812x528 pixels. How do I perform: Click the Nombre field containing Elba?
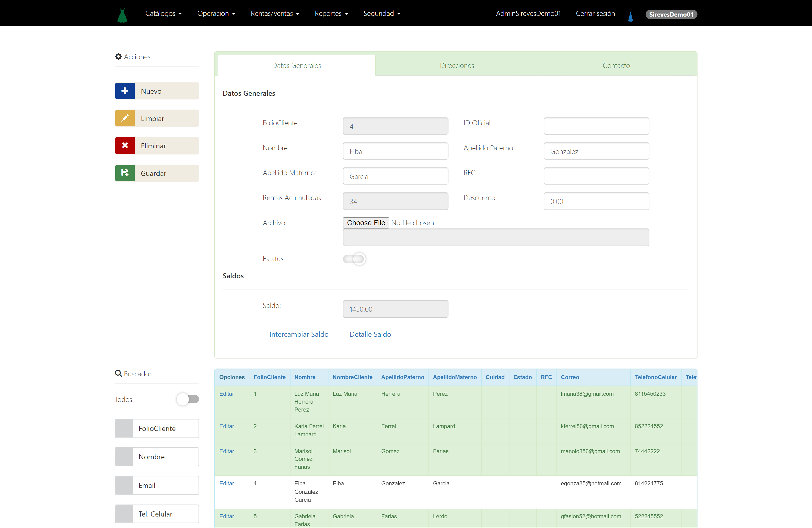click(x=396, y=151)
